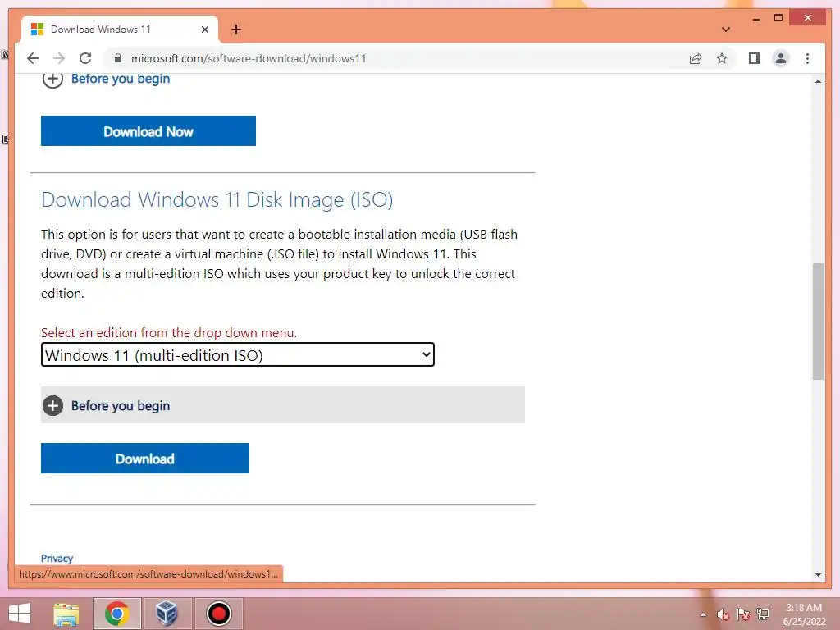Open File Explorer from the taskbar
Image resolution: width=840 pixels, height=630 pixels.
[x=66, y=614]
